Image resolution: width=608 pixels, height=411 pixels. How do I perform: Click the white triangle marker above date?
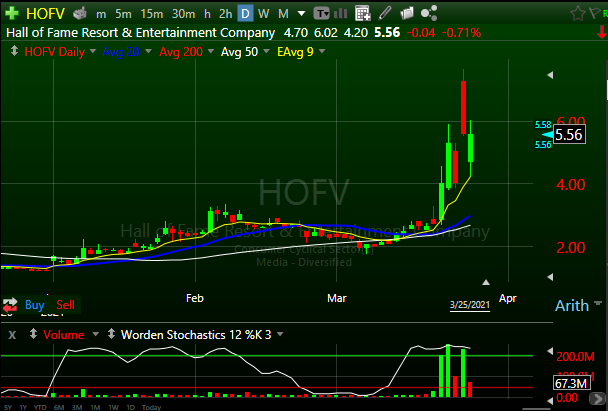tap(485, 282)
